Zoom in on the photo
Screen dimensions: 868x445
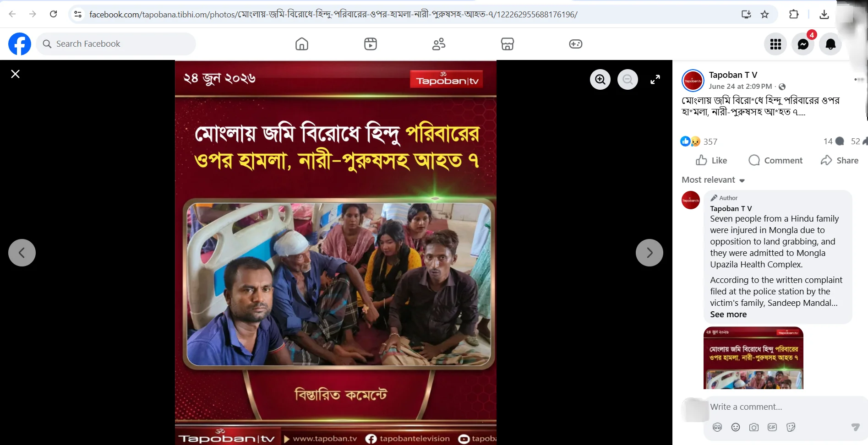click(600, 79)
